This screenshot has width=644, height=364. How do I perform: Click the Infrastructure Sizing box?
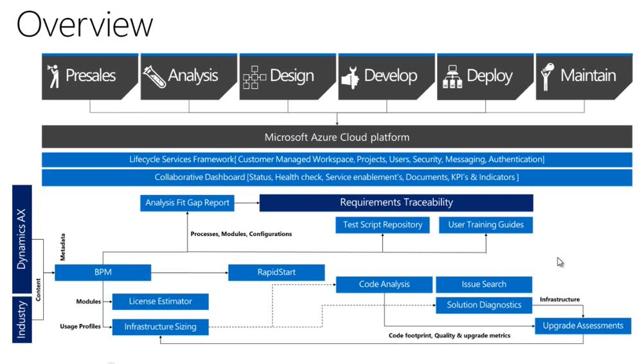160,327
